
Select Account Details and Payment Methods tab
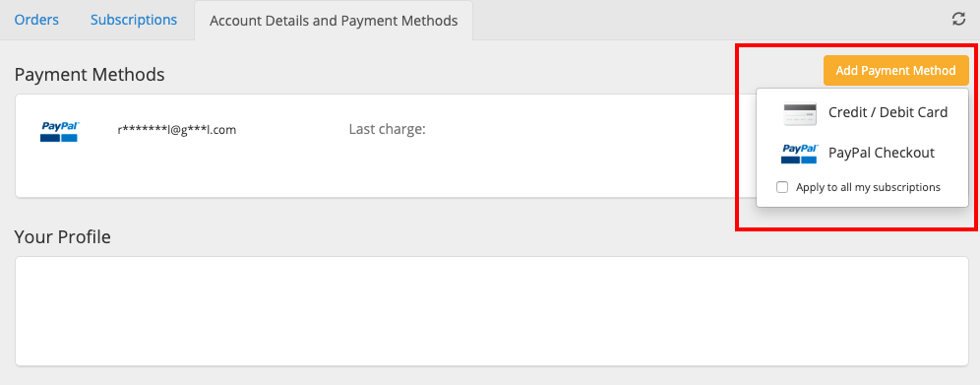pos(334,21)
